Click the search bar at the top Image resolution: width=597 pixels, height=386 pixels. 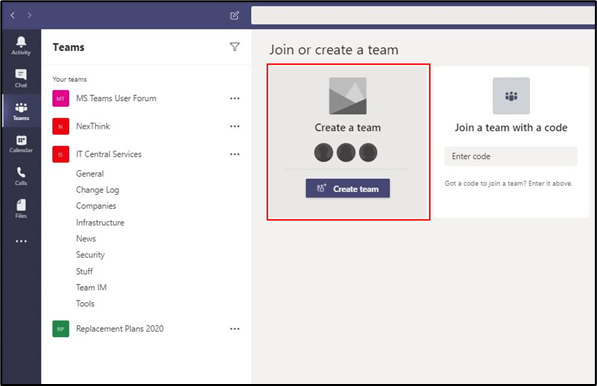click(x=423, y=15)
